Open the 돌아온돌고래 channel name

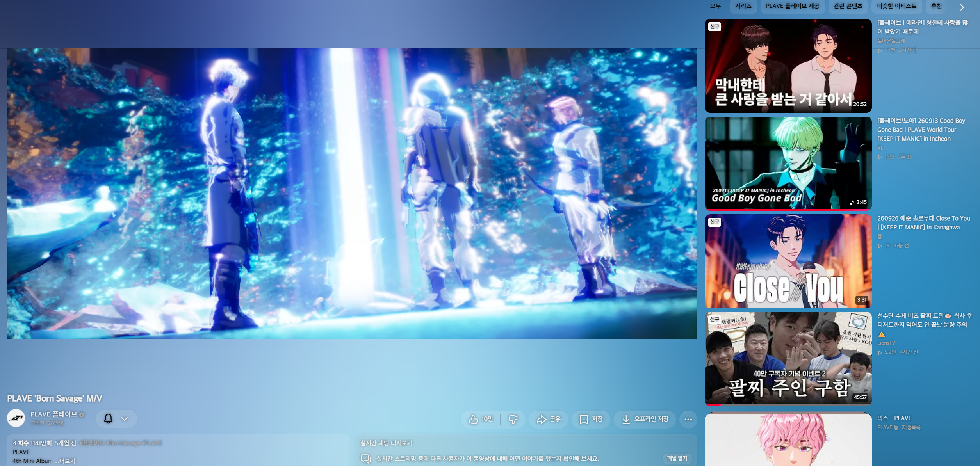[891, 41]
